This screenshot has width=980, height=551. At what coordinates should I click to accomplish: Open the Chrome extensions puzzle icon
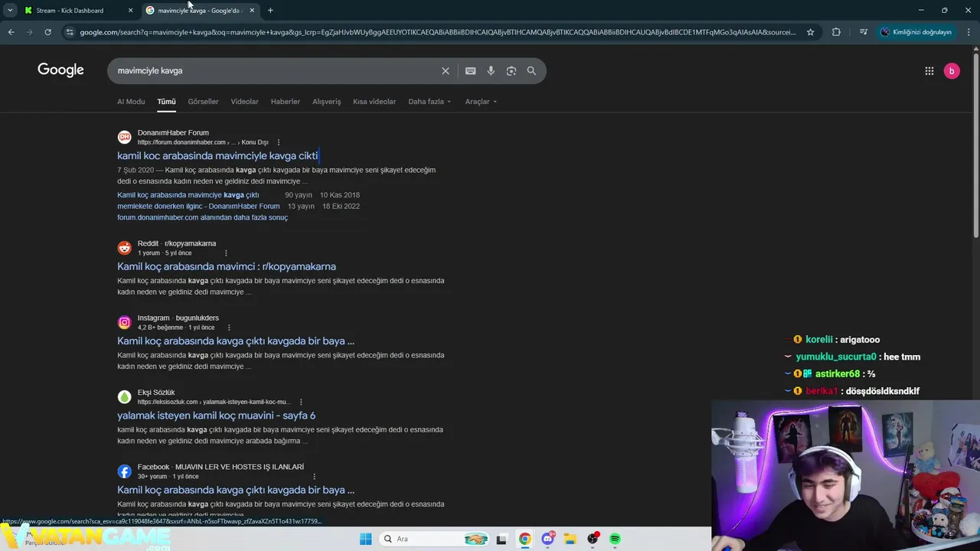click(x=836, y=32)
